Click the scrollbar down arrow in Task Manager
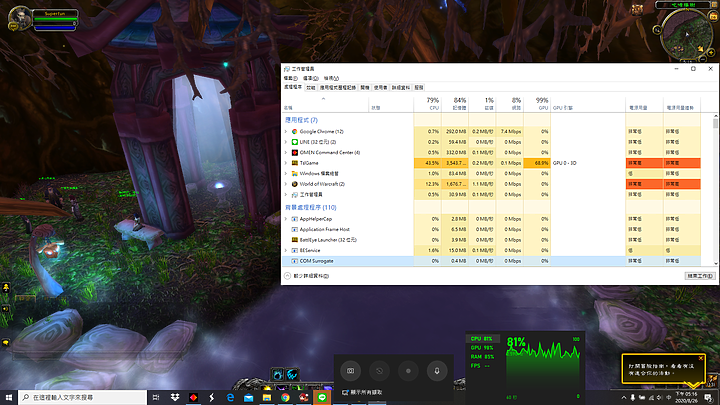This screenshot has height=405, width=720. pos(715,263)
